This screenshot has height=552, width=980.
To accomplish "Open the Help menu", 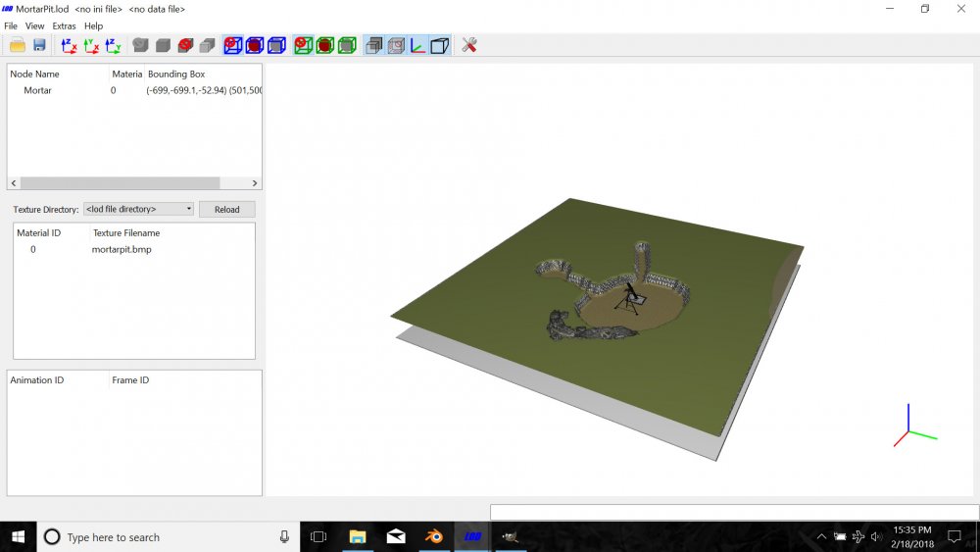I will 94,25.
